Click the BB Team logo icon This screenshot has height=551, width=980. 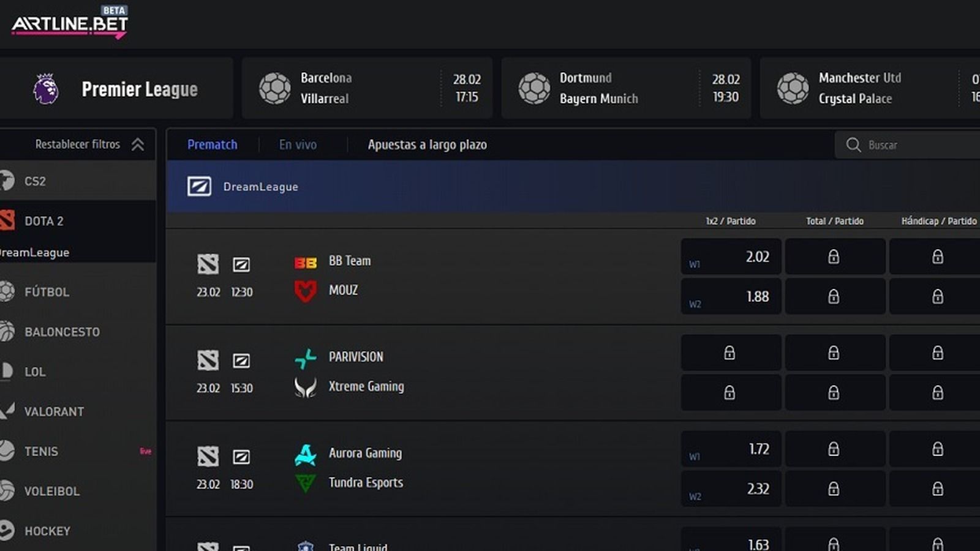305,263
